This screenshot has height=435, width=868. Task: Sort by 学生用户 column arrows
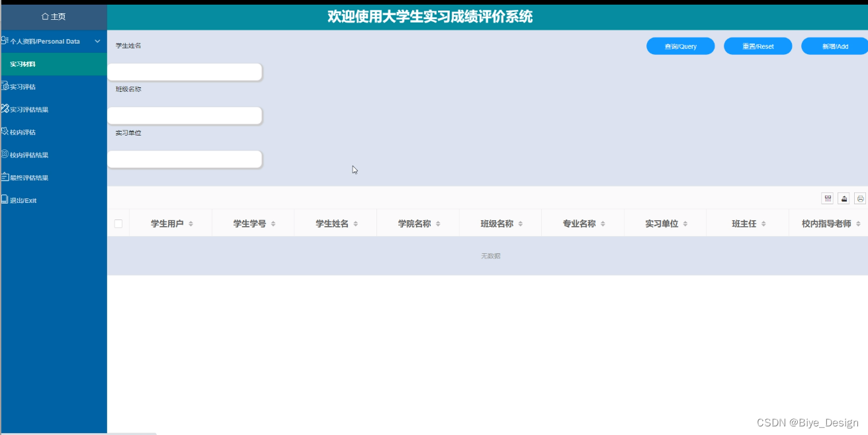(191, 224)
